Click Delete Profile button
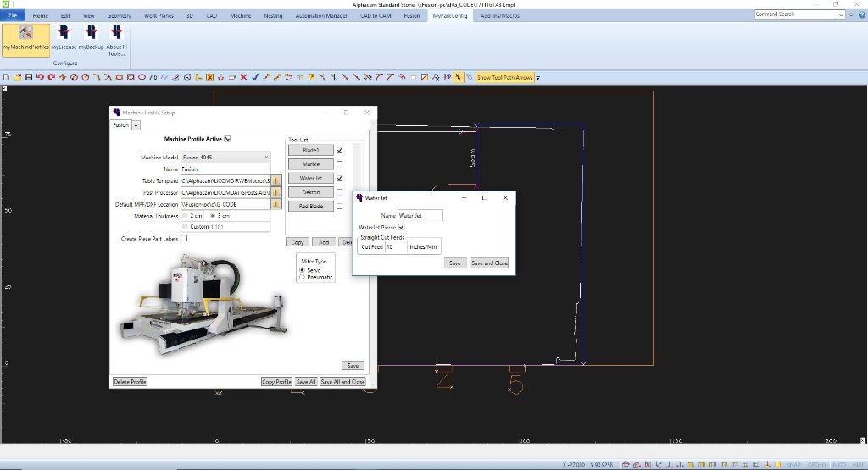Image resolution: width=868 pixels, height=470 pixels. [x=130, y=382]
